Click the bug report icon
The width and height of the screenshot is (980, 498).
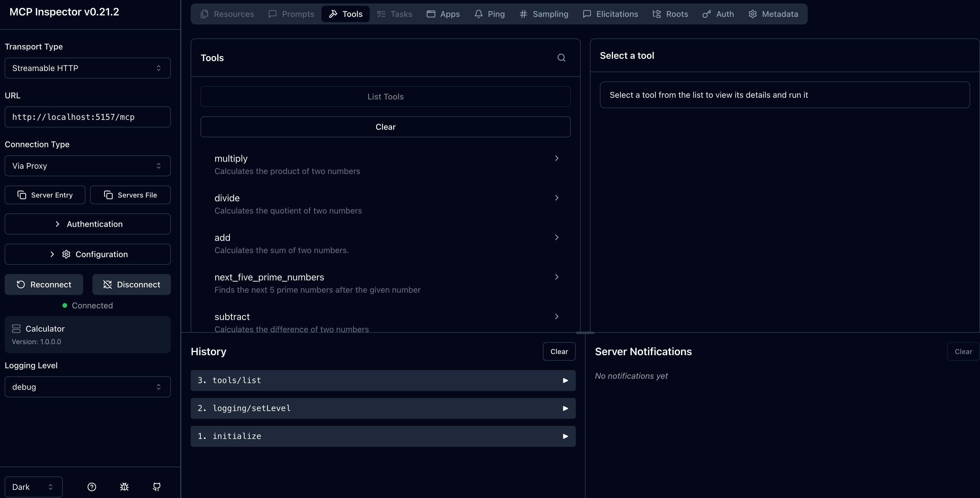coord(124,487)
